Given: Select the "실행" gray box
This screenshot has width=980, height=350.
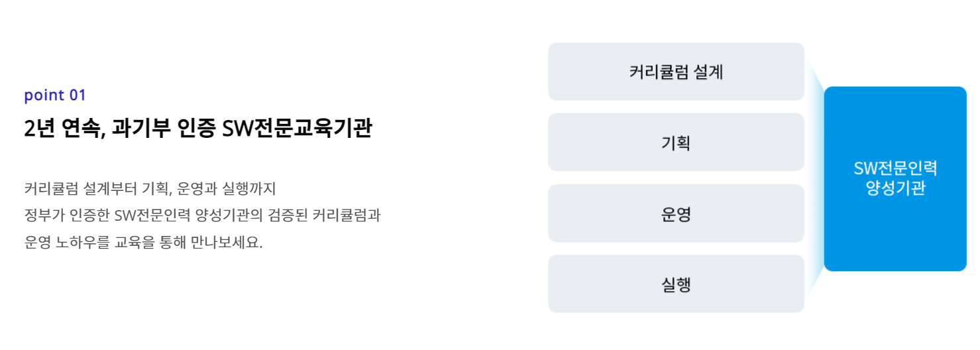Looking at the screenshot, I should pos(676,284).
